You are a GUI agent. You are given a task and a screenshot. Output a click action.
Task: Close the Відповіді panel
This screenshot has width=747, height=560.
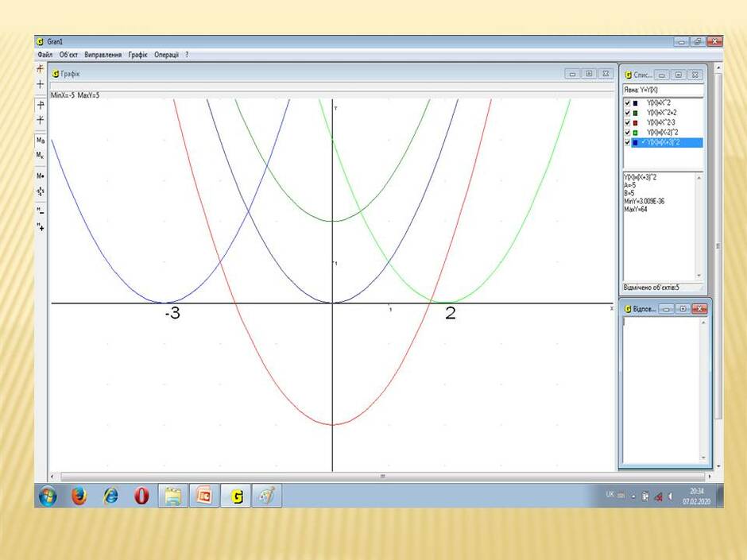pos(699,309)
